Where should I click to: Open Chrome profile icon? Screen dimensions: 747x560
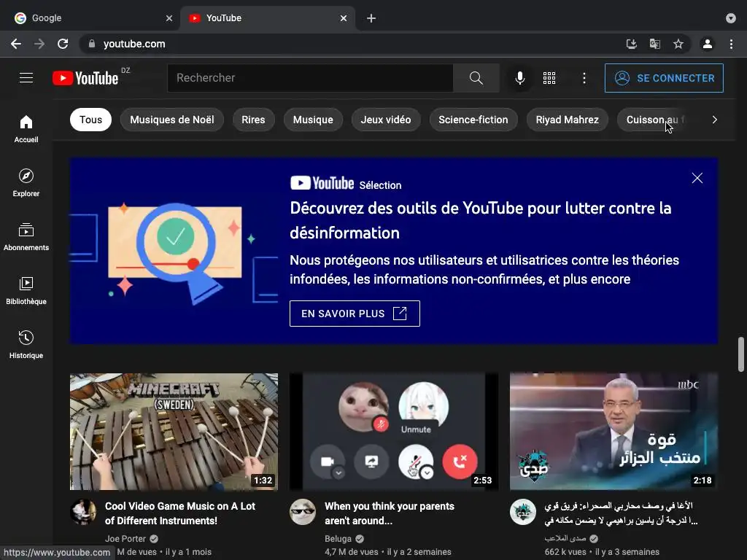[708, 44]
